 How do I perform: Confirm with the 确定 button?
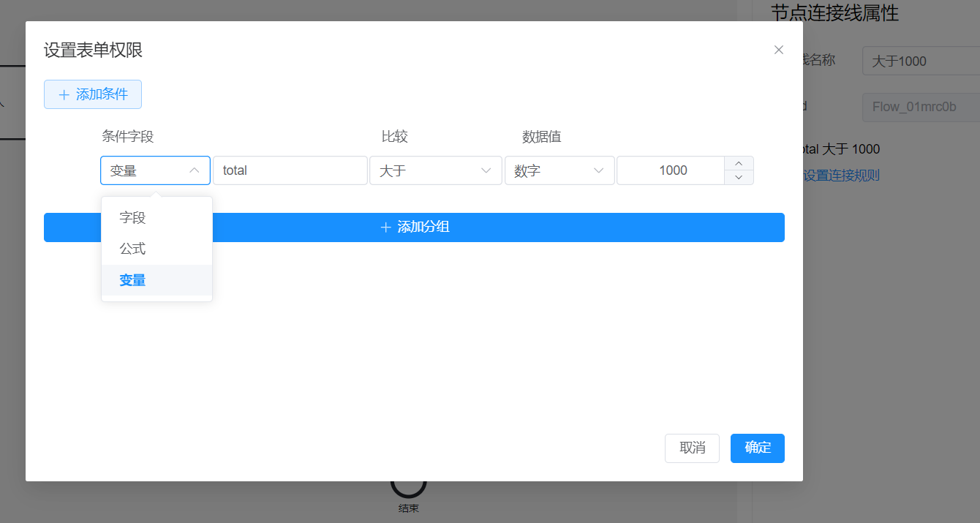[757, 448]
